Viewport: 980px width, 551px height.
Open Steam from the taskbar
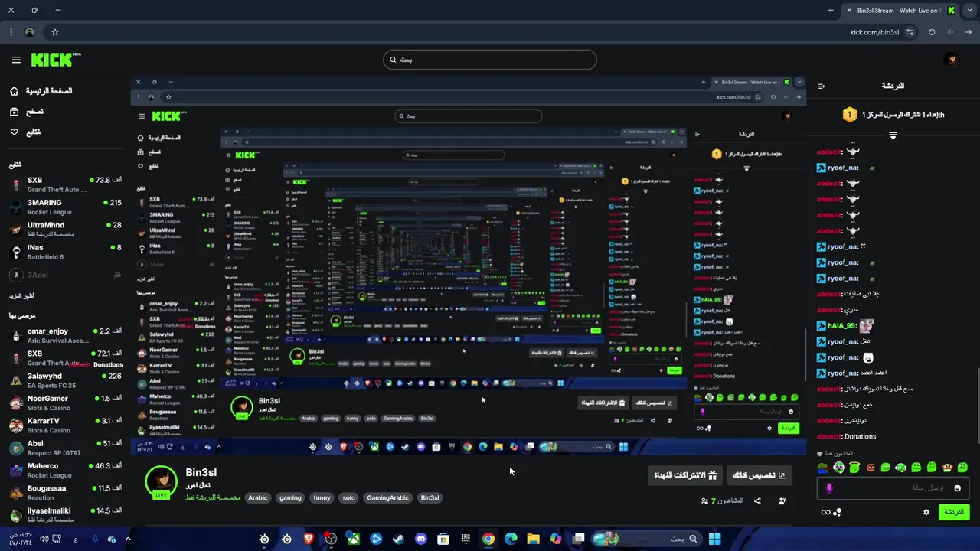[x=398, y=539]
